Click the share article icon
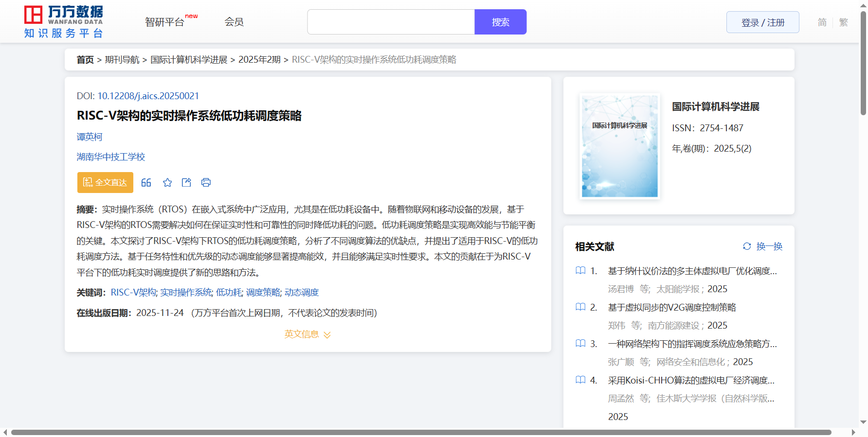 click(x=186, y=183)
